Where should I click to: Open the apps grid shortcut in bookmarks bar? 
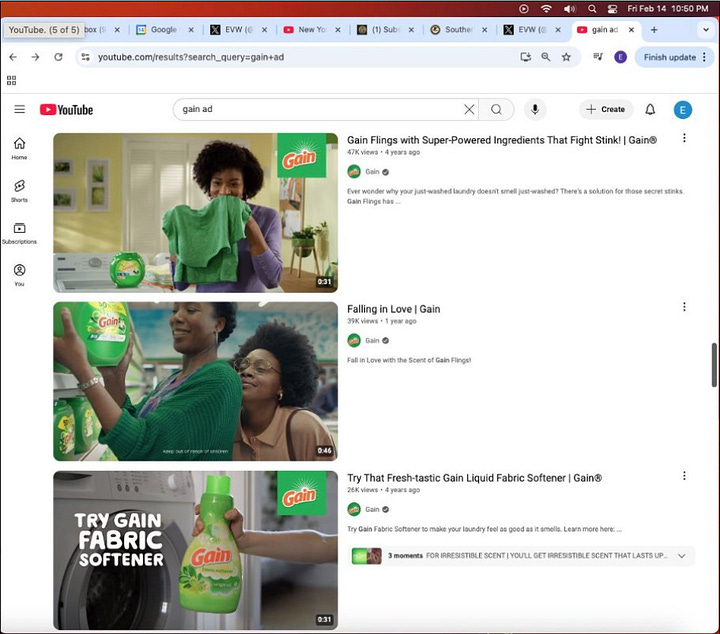tap(11, 80)
